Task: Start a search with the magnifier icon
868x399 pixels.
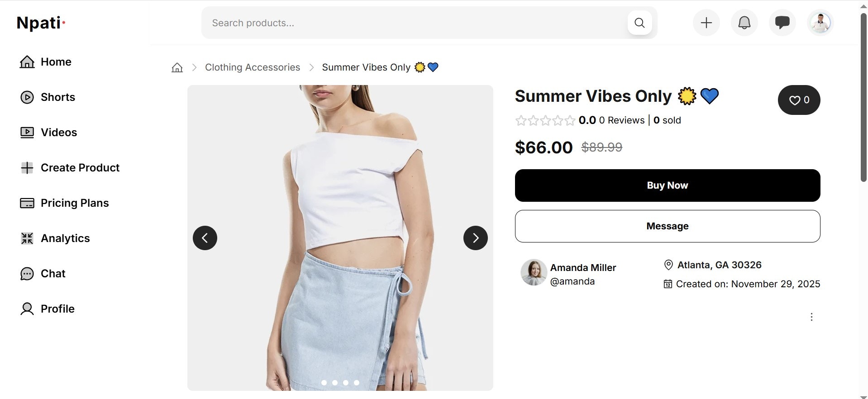Action: pyautogui.click(x=639, y=23)
